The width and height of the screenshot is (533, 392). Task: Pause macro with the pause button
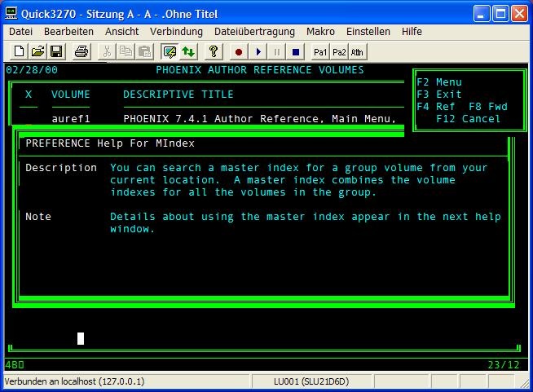click(x=277, y=51)
